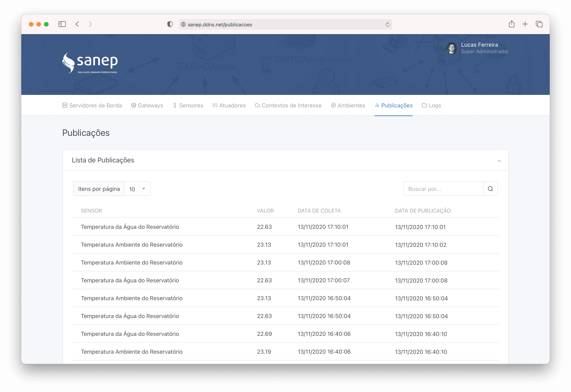571x392 pixels.
Task: Click the sanep logo
Action: tap(90, 63)
